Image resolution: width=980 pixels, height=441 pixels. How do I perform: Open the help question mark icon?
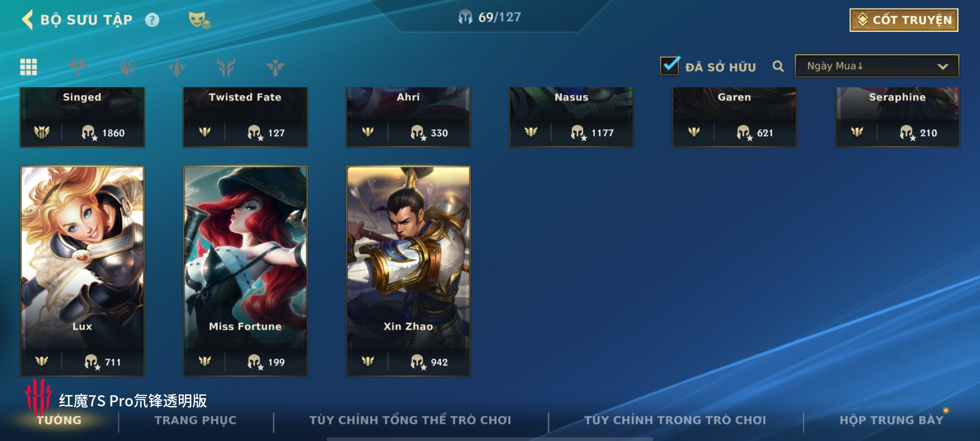tap(152, 20)
